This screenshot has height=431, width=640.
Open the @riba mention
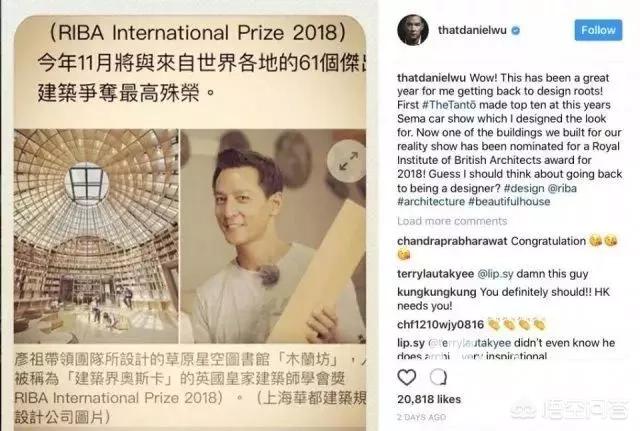[x=562, y=188]
